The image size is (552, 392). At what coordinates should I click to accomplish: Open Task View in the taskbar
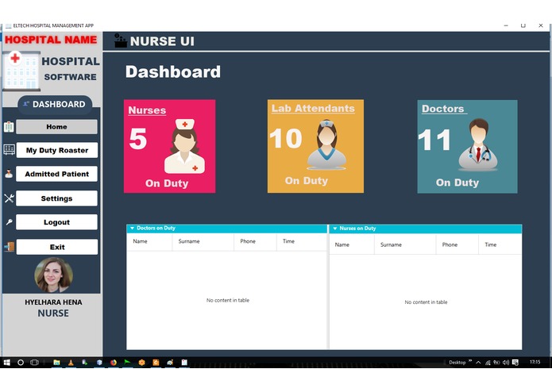click(34, 362)
